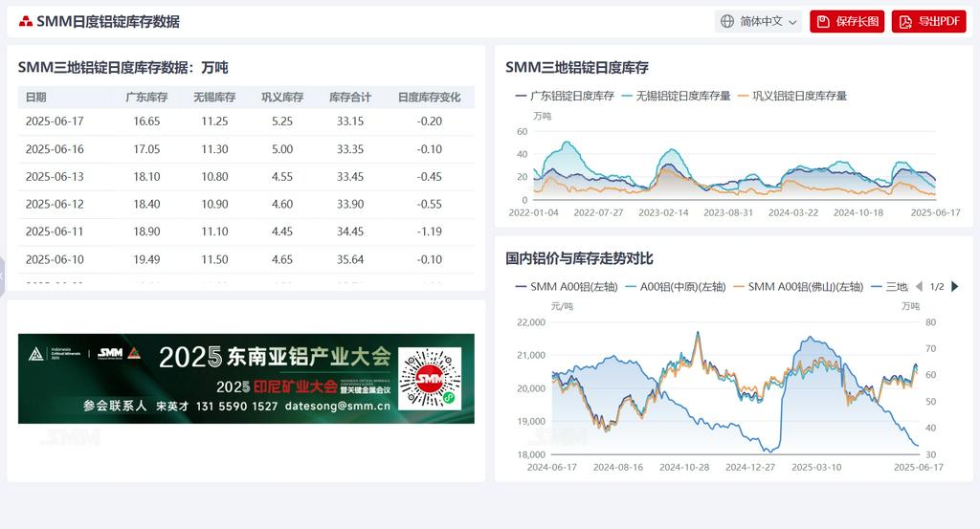This screenshot has height=529, width=980.
Task: Click the 保存长图 button
Action: point(847,21)
